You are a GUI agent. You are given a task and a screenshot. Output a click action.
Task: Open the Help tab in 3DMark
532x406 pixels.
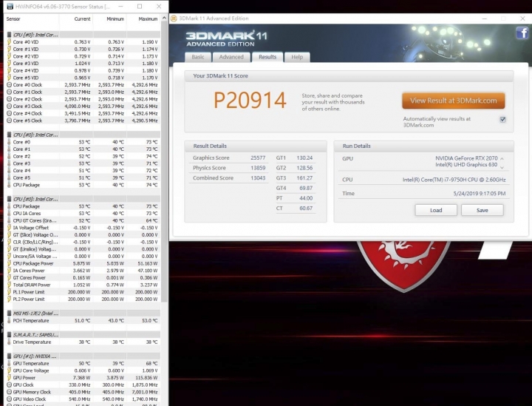click(x=297, y=57)
